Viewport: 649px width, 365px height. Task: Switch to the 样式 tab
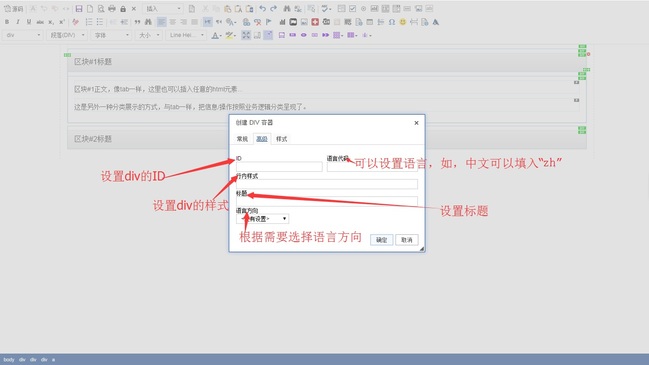point(281,139)
